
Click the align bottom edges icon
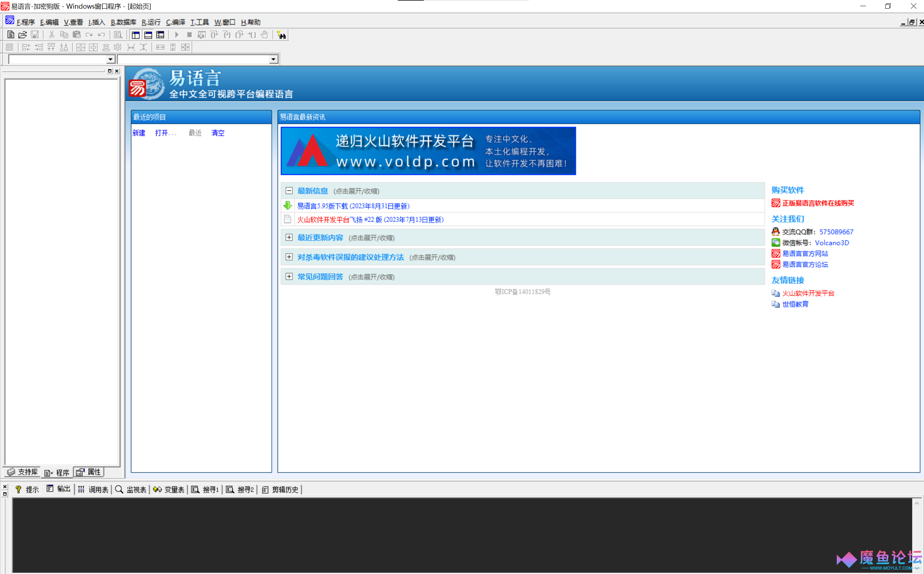[64, 47]
